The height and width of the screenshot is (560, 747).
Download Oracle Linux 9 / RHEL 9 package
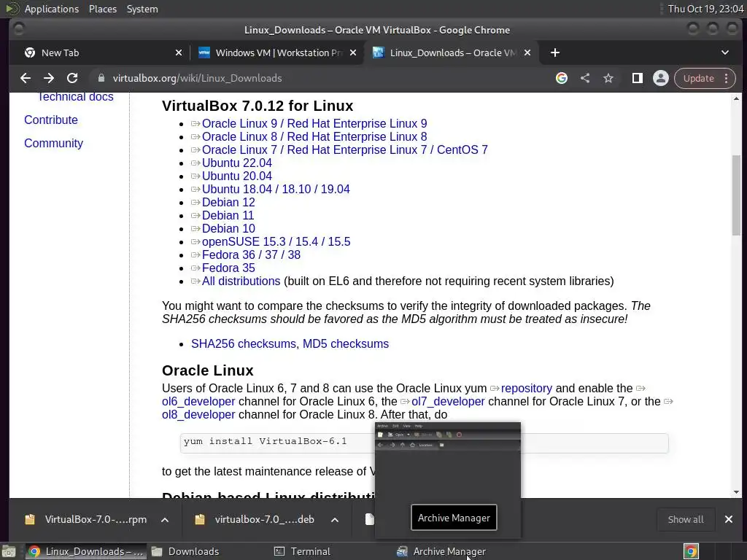point(314,124)
